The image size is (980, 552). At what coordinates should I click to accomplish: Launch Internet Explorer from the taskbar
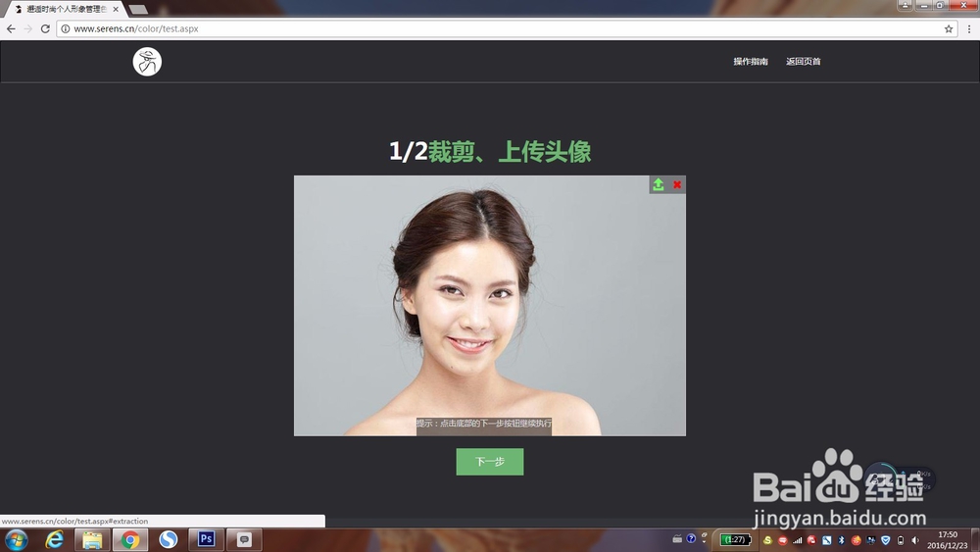click(x=54, y=539)
